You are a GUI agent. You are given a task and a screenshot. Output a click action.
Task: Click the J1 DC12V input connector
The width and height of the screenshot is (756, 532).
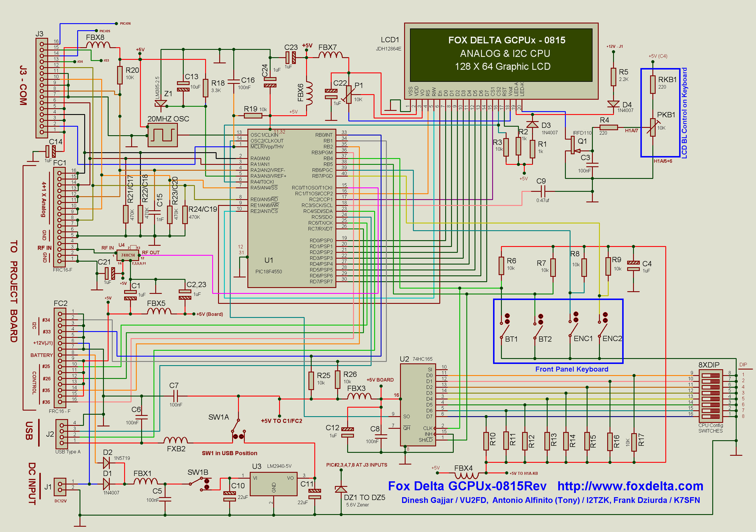tap(60, 487)
